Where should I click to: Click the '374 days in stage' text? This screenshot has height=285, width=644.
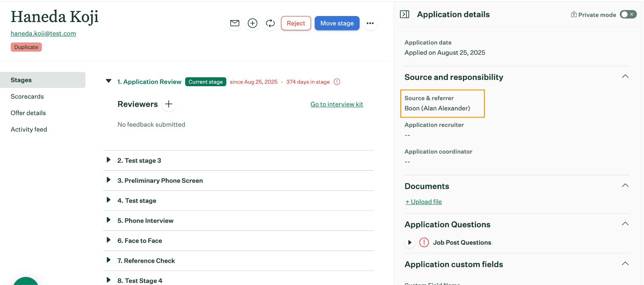(x=308, y=82)
